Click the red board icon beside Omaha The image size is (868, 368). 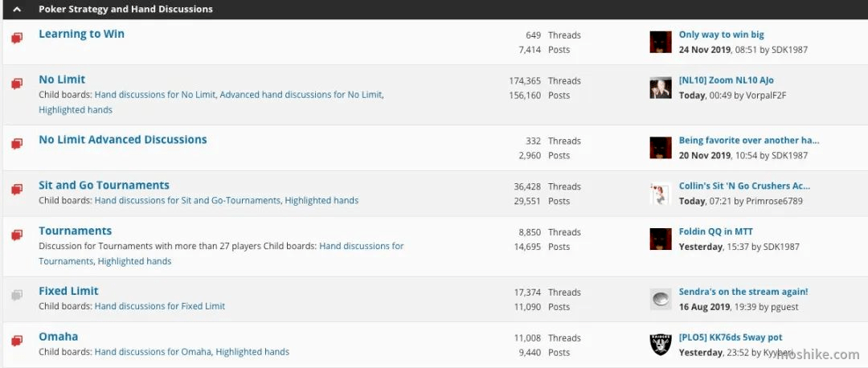pyautogui.click(x=17, y=341)
